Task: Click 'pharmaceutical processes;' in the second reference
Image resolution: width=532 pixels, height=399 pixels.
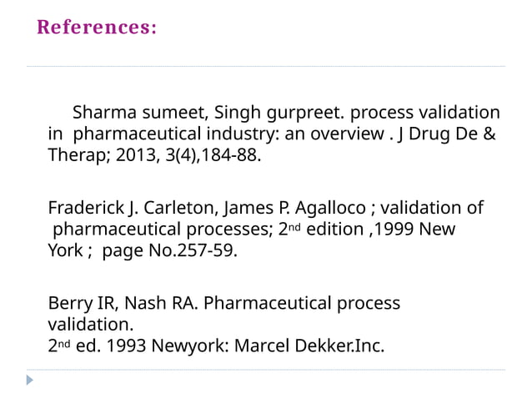Action: [159, 229]
